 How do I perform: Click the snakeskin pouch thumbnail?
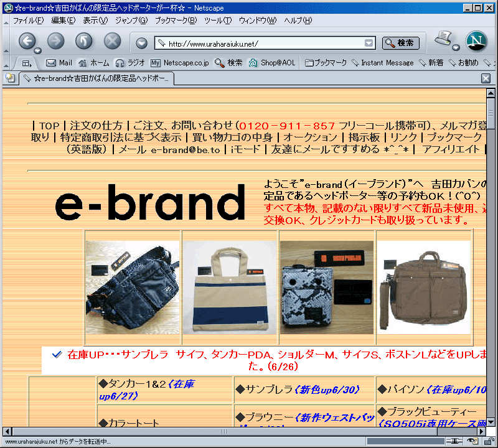click(x=327, y=287)
